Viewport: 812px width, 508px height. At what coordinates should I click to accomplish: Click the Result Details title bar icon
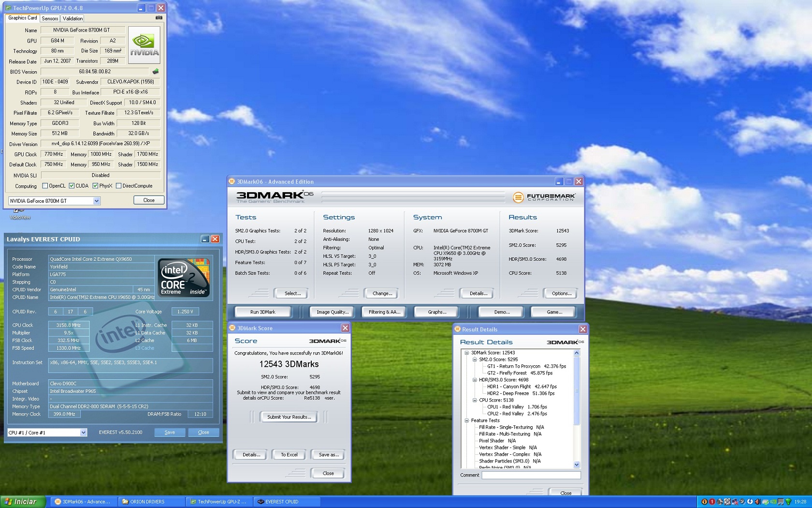coord(457,329)
